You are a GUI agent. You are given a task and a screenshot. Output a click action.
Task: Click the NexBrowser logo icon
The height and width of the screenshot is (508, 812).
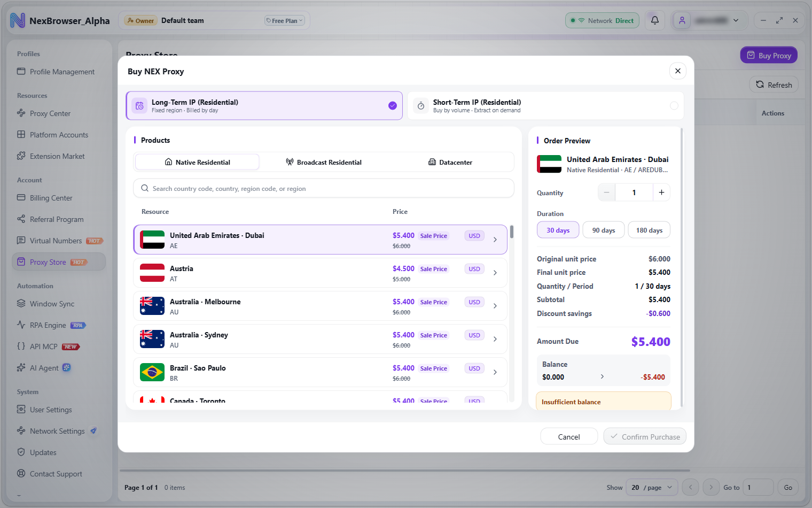18,20
